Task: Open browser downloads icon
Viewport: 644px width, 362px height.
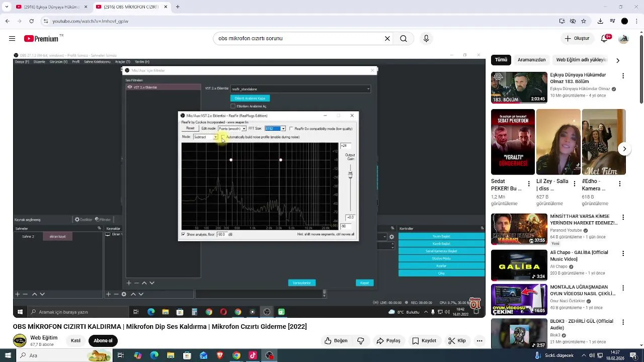Action: coord(600,21)
